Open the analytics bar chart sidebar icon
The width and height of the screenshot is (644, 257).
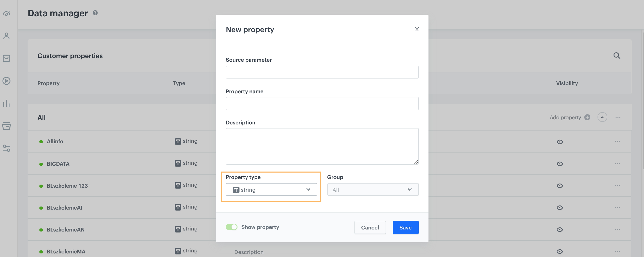pyautogui.click(x=7, y=103)
